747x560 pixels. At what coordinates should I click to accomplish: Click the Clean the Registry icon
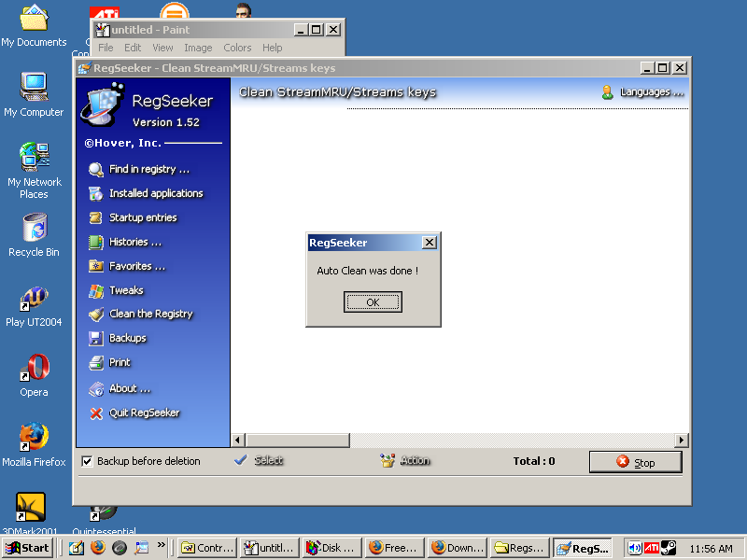pyautogui.click(x=95, y=315)
